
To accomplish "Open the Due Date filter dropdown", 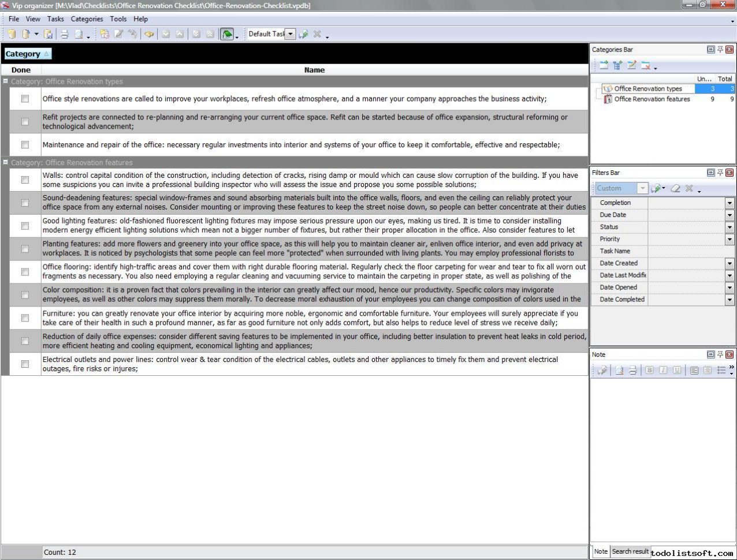I will pos(729,215).
